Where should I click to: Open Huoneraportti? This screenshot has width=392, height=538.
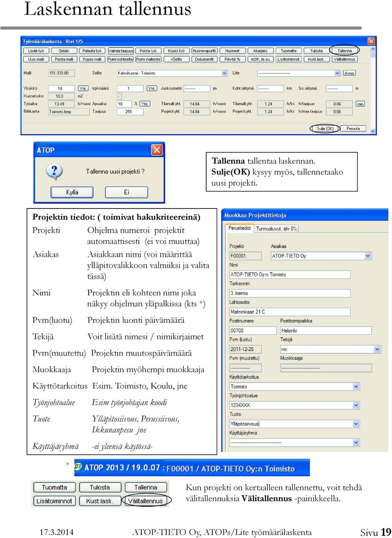point(204,51)
